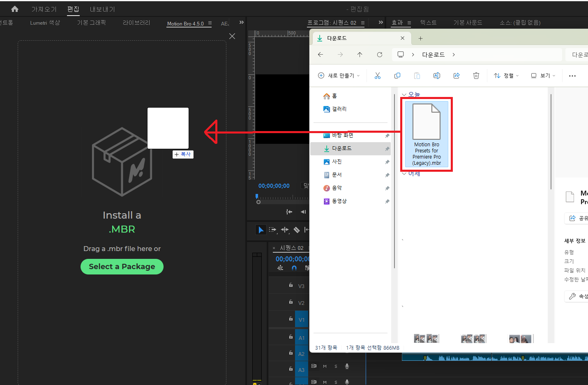This screenshot has height=385, width=588.
Task: Click the PC icon in address bar
Action: 401,55
